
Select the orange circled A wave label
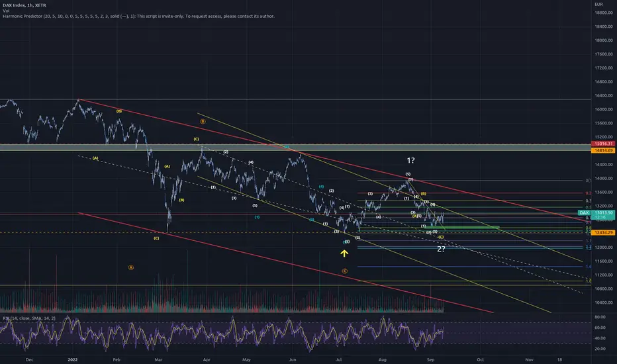pyautogui.click(x=131, y=267)
